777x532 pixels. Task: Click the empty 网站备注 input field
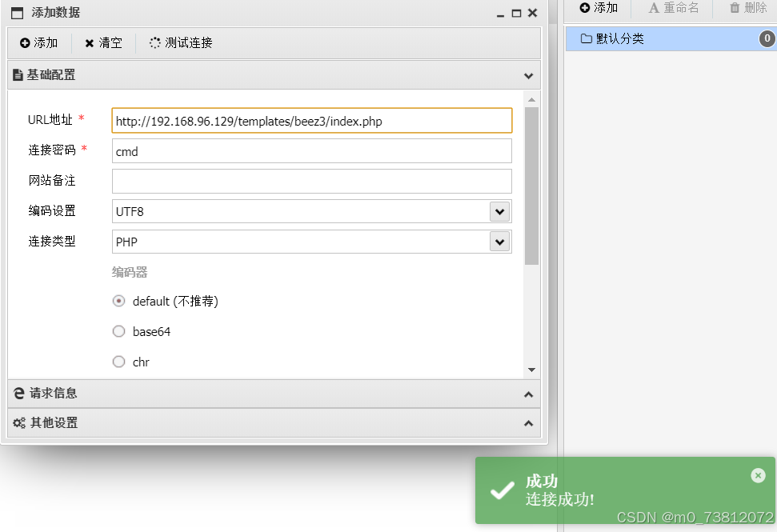coord(312,182)
